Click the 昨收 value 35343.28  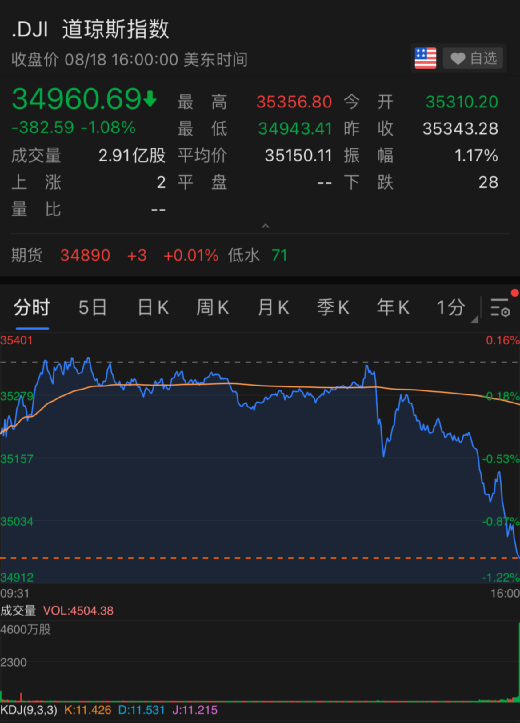click(460, 129)
